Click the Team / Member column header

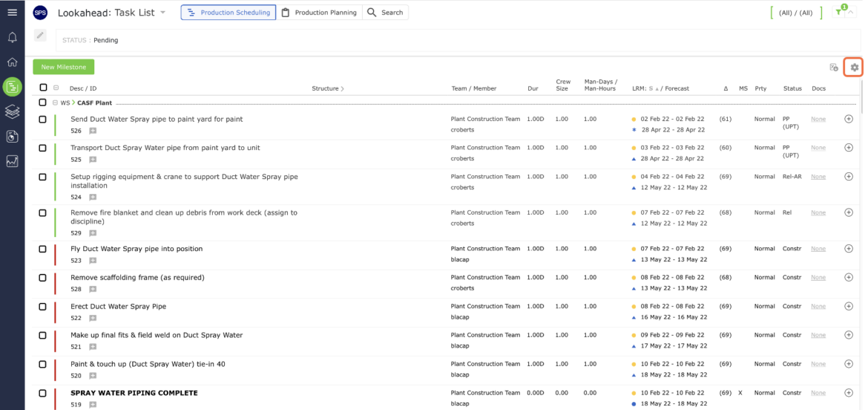pyautogui.click(x=474, y=88)
